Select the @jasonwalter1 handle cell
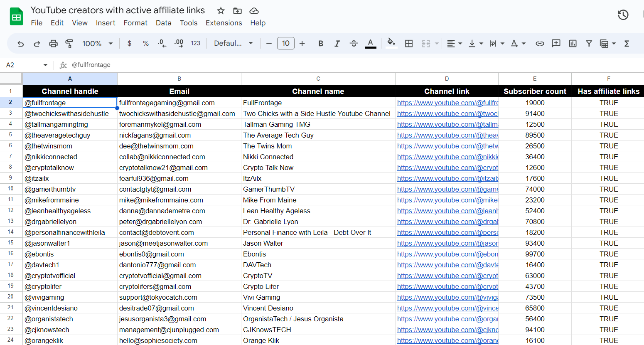The width and height of the screenshot is (644, 345). coord(70,243)
